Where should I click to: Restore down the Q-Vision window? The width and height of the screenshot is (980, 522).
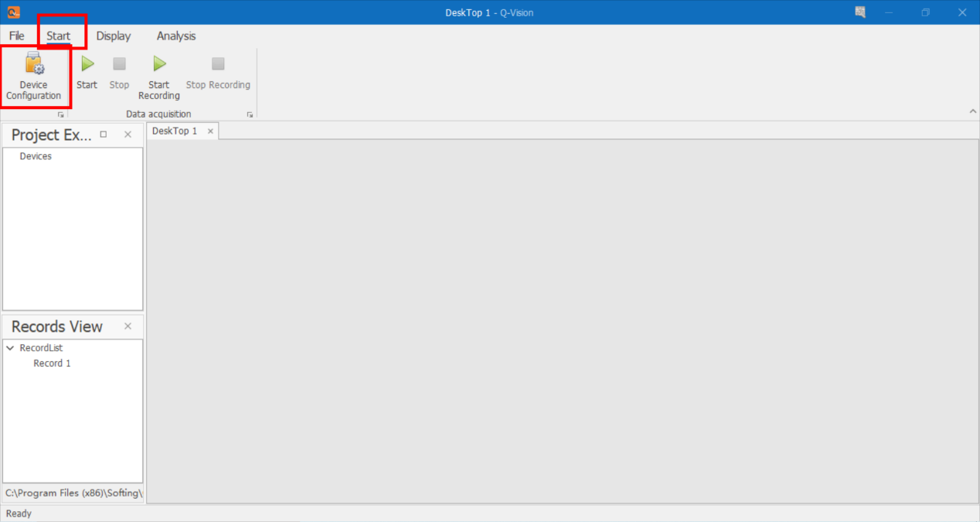926,12
